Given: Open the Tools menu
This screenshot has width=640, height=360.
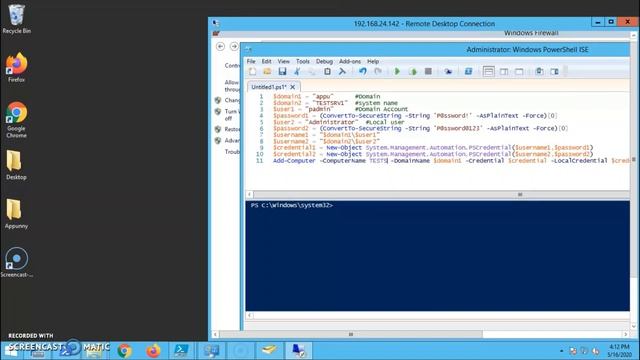Looking at the screenshot, I should coord(302,61).
